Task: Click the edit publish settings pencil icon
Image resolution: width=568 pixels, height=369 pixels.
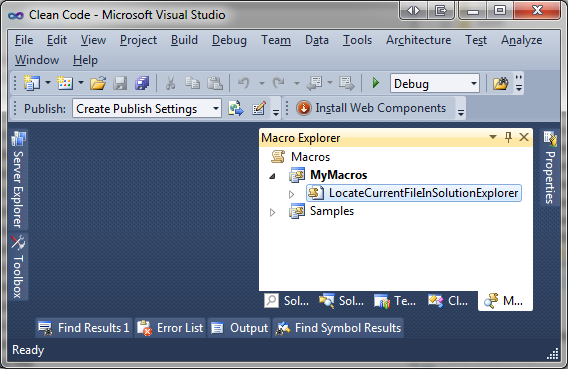Action: pos(259,109)
